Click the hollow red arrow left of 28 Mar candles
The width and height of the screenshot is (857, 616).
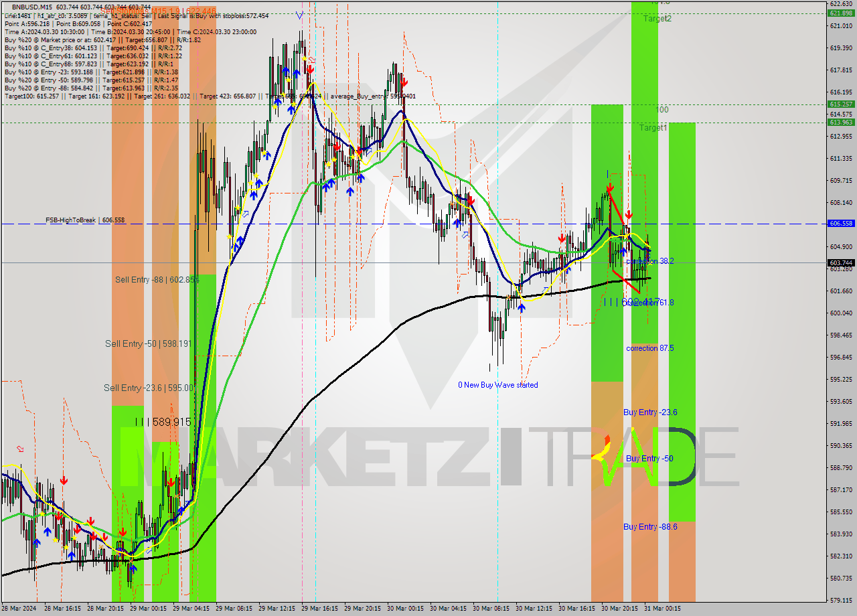pyautogui.click(x=21, y=449)
